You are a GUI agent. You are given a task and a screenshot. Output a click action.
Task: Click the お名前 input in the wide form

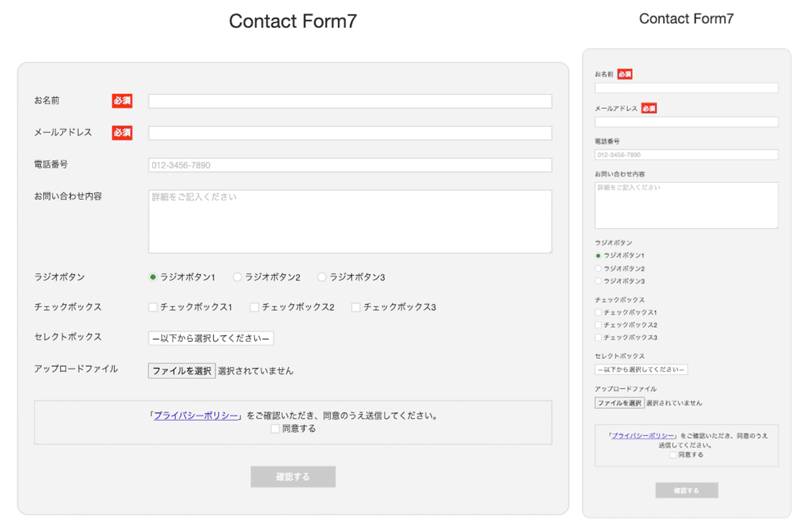click(x=350, y=101)
